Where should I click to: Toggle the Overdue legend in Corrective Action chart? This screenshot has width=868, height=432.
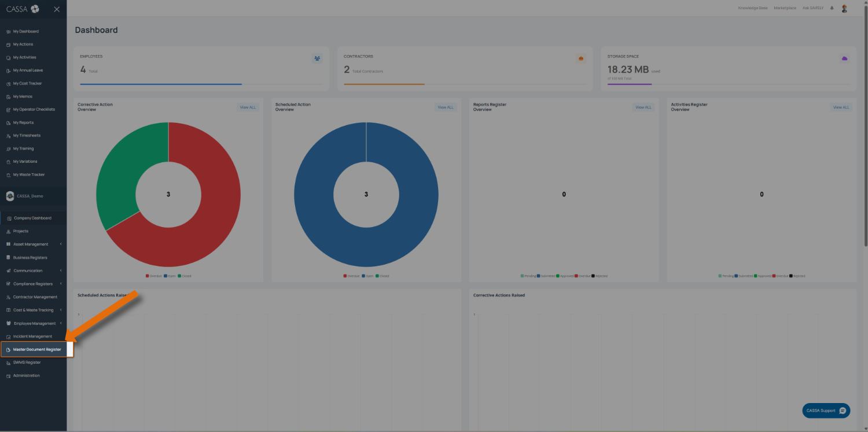click(x=154, y=276)
